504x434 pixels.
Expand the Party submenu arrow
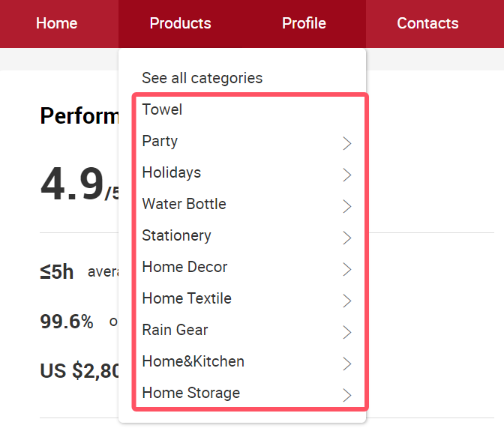(x=346, y=143)
